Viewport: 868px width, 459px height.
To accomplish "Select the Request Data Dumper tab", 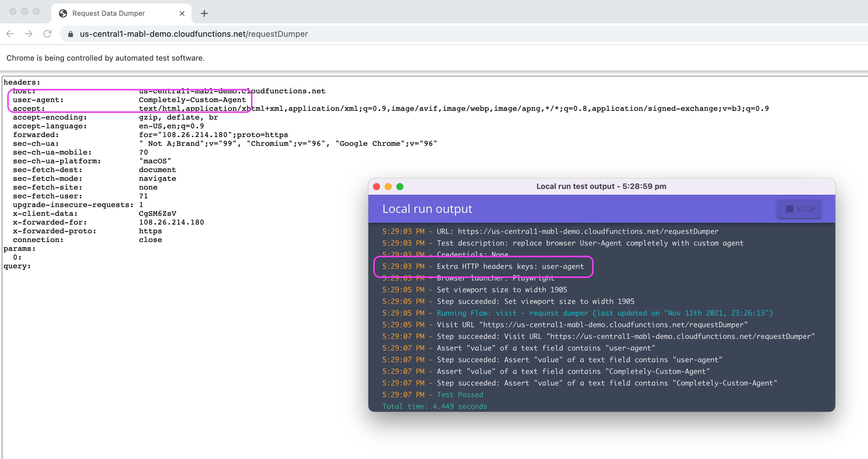I will pyautogui.click(x=109, y=13).
